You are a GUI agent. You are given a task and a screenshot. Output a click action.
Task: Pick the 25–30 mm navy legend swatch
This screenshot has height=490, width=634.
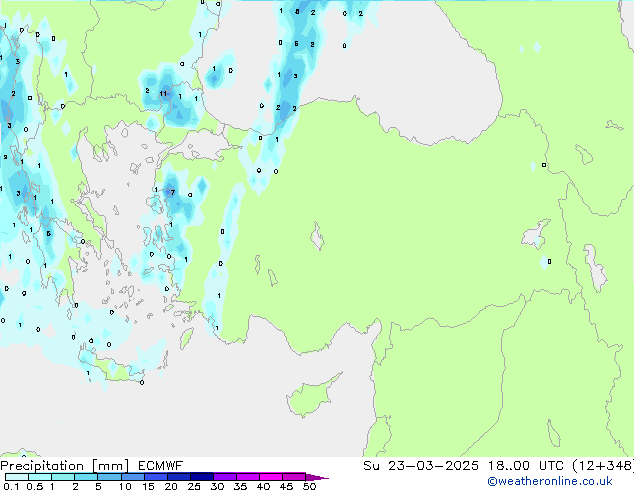pyautogui.click(x=201, y=477)
